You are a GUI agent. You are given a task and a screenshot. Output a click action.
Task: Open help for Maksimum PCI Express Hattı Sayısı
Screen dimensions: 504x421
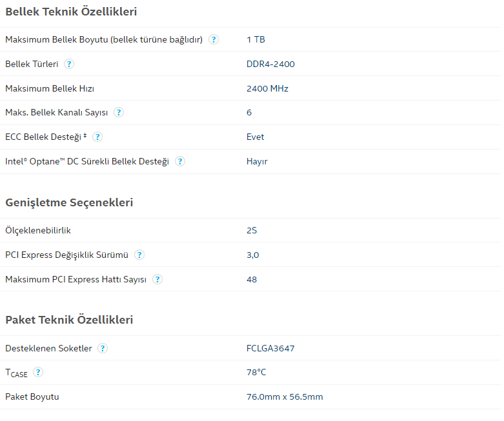(x=157, y=279)
